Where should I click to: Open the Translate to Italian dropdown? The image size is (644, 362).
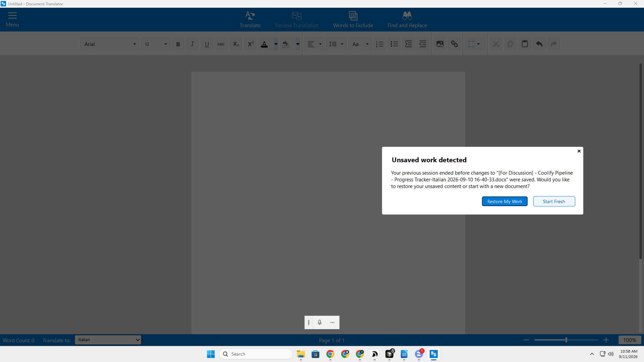108,340
